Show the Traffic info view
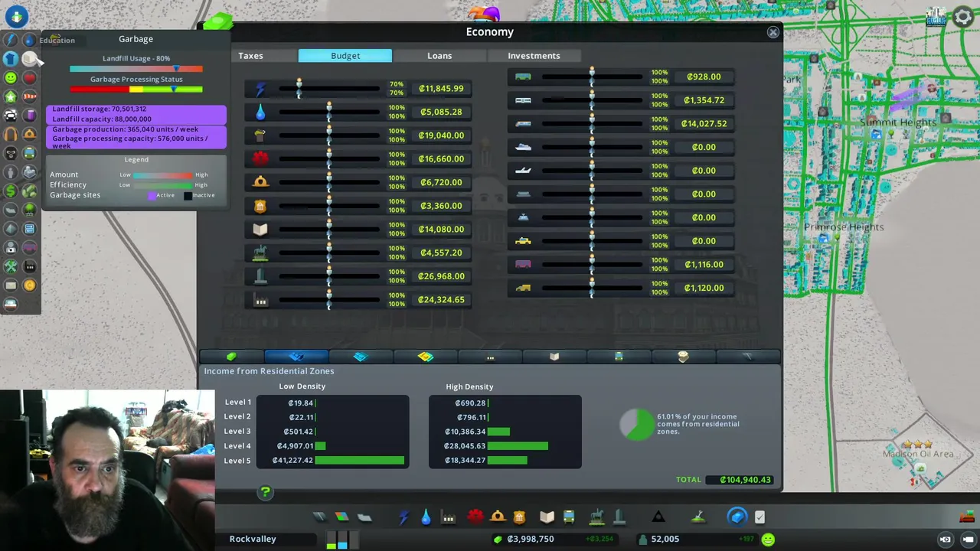Screen dimensions: 980x551 (11, 116)
